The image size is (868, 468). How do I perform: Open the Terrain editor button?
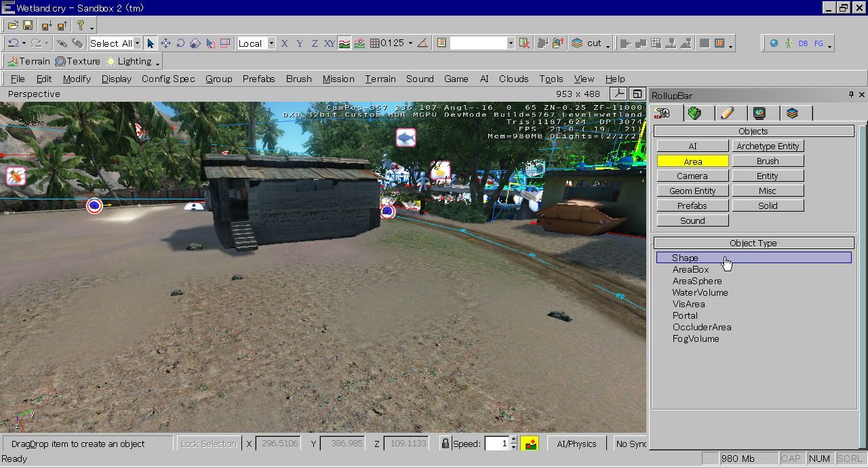point(28,61)
